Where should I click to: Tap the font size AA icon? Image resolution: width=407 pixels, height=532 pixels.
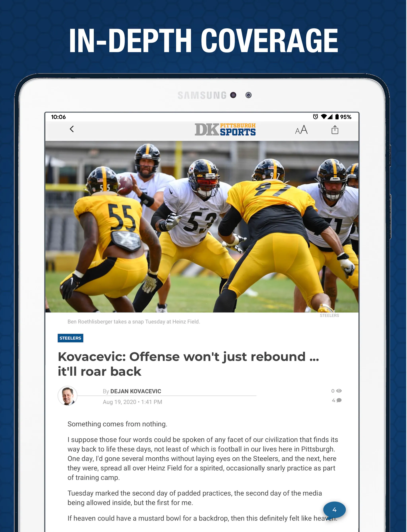click(x=300, y=130)
